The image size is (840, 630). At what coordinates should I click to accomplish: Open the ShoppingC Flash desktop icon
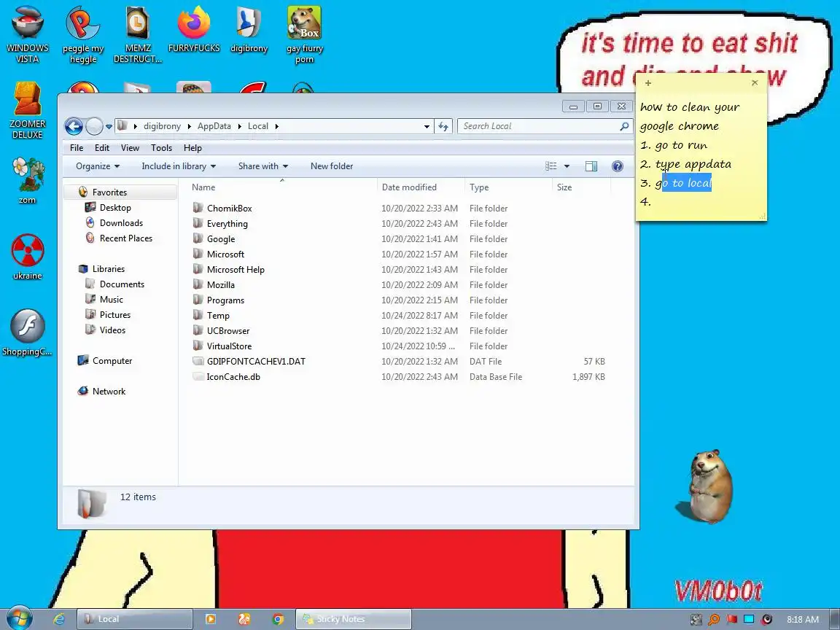[x=27, y=332]
